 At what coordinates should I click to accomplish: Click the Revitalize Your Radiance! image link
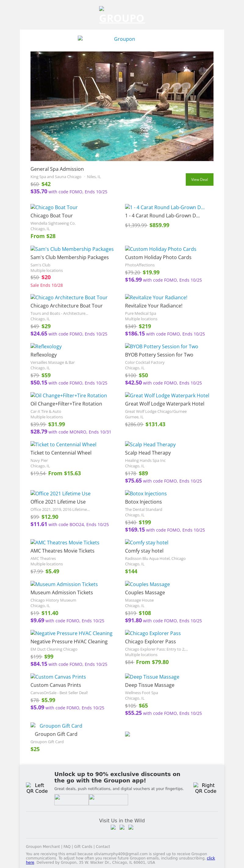coord(156,297)
